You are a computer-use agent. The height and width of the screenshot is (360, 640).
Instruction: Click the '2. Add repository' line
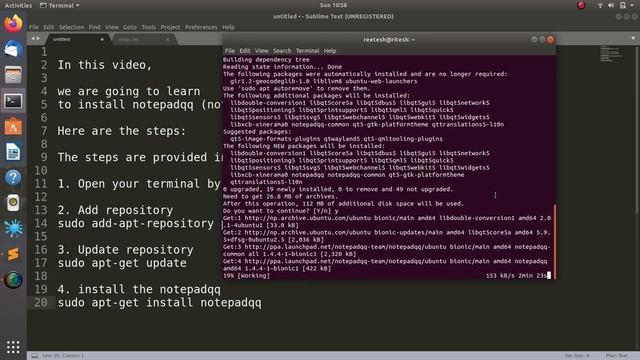click(x=115, y=210)
